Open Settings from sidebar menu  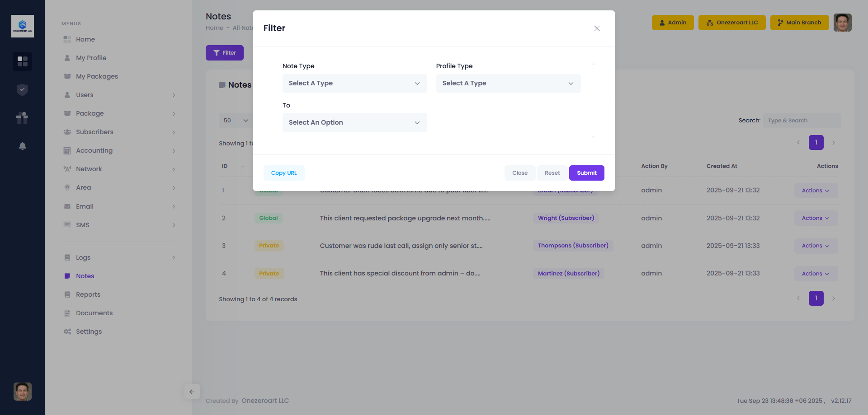[89, 331]
